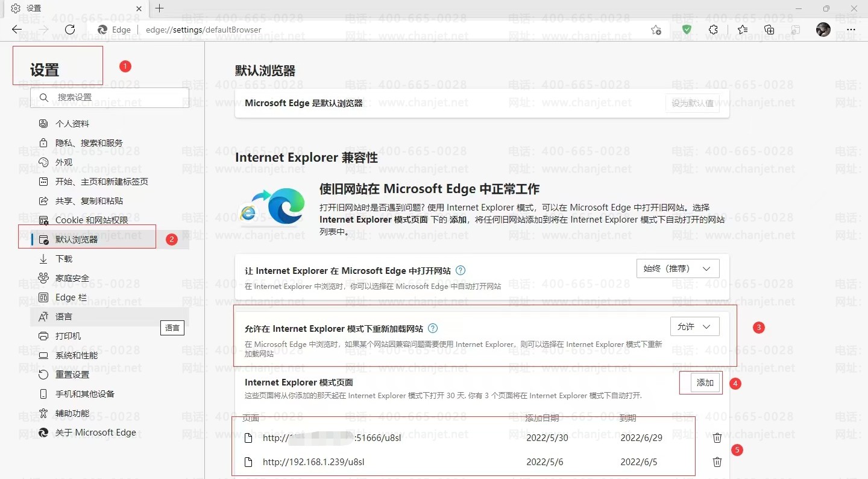The height and width of the screenshot is (479, 868).
Task: Go to 辅助功能 settings
Action: point(110,413)
